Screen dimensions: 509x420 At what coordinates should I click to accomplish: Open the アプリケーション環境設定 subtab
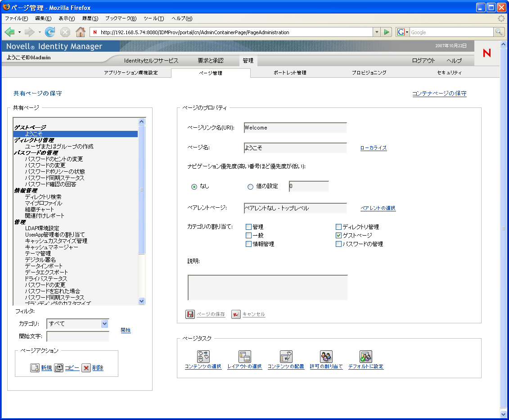coord(131,73)
